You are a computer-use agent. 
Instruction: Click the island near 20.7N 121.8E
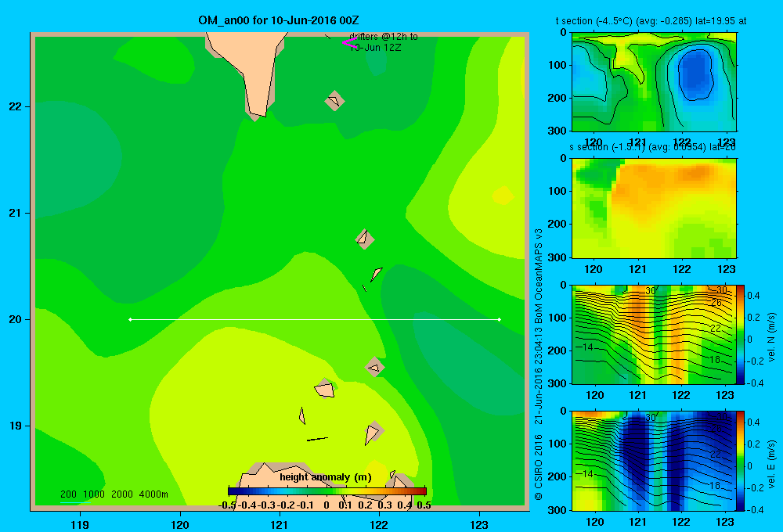(365, 239)
